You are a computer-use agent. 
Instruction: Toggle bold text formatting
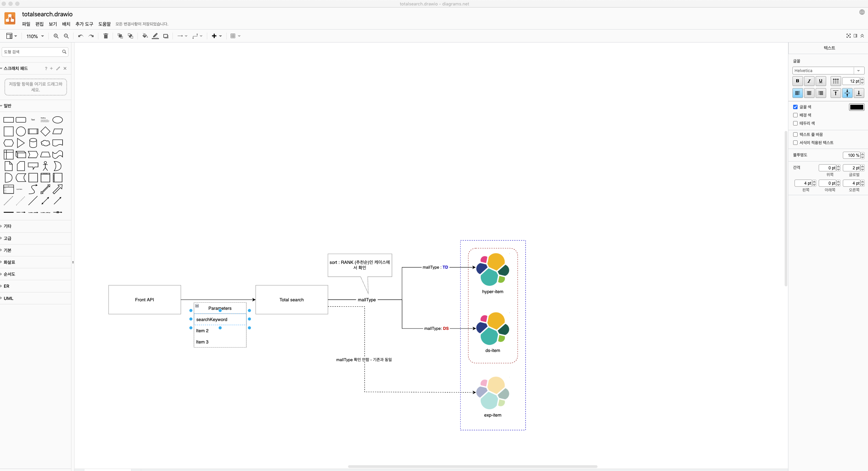coord(798,81)
